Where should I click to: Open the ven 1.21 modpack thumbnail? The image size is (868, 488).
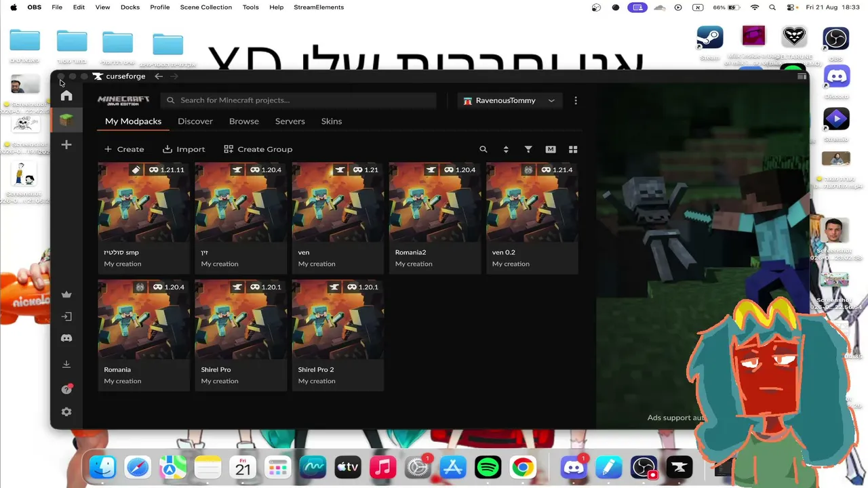(338, 203)
